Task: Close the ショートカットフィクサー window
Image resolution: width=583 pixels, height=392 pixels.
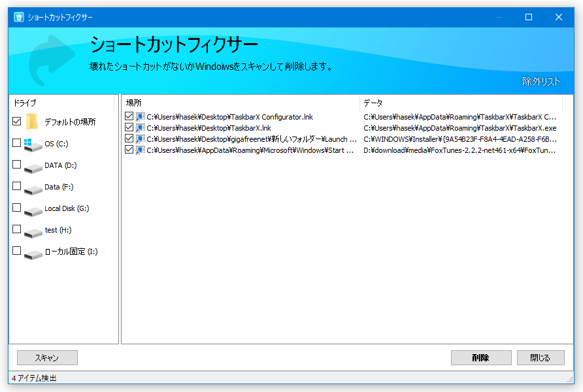Action: click(558, 17)
